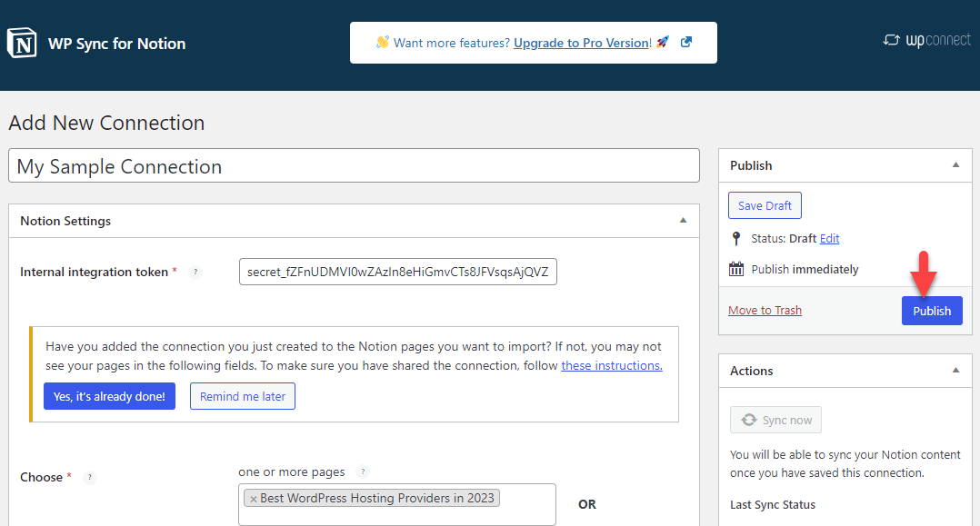Click Save Draft button
Viewport: 980px width, 526px height.
765,205
